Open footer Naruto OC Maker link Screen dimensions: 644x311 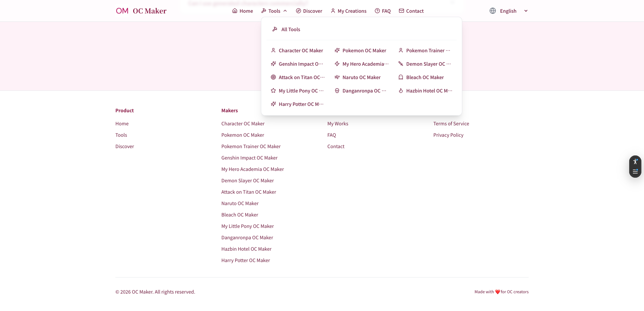[x=240, y=203]
